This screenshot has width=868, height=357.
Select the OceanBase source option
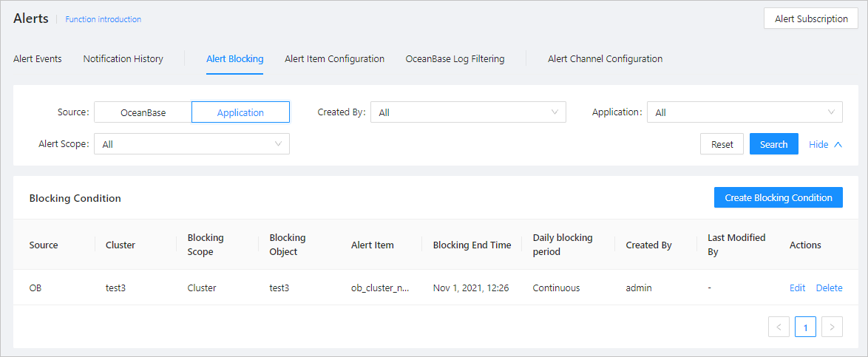[143, 112]
